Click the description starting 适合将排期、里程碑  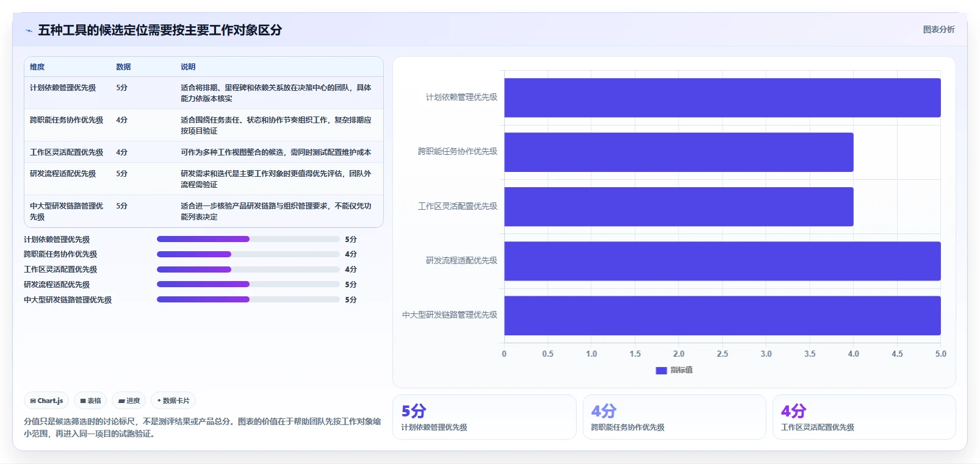point(276,93)
